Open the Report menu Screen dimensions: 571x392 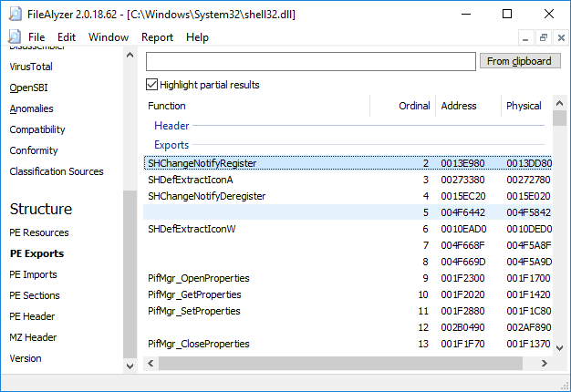coord(157,37)
